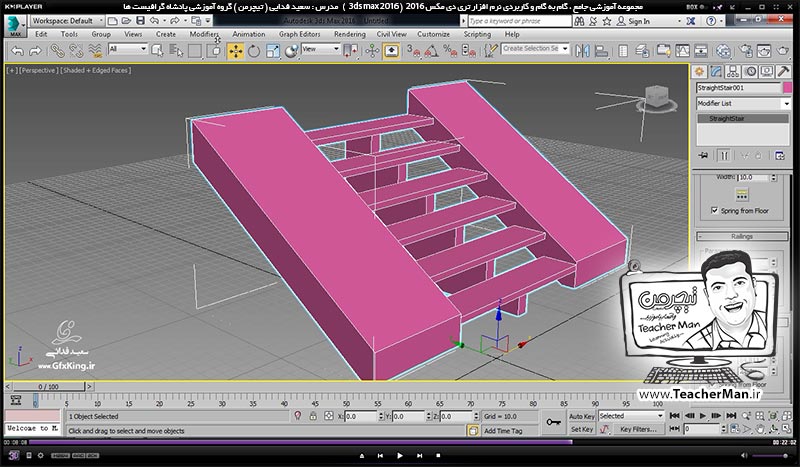
Task: Click the Undo arrow in main toolbar
Action: (18, 51)
